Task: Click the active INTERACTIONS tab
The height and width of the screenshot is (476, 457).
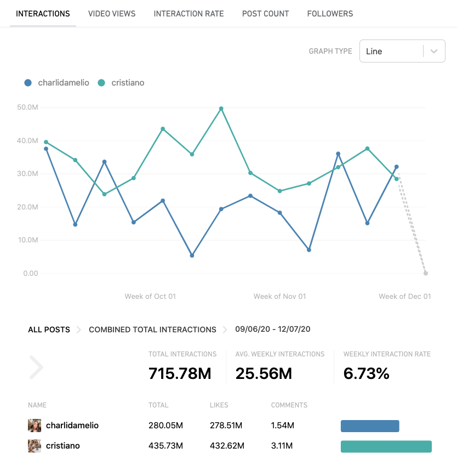Action: click(x=43, y=14)
